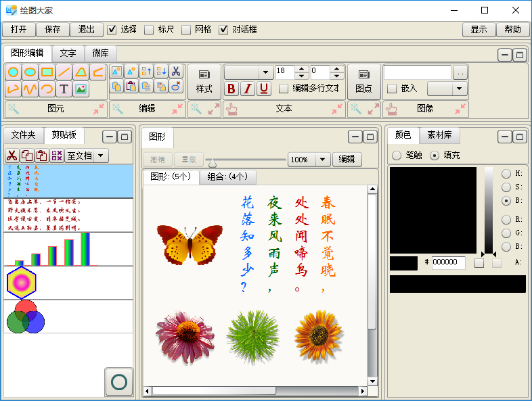Screen dimensions: 532x401
Task: Click the paste clipboard icon in 编辑 panel
Action: point(131,87)
